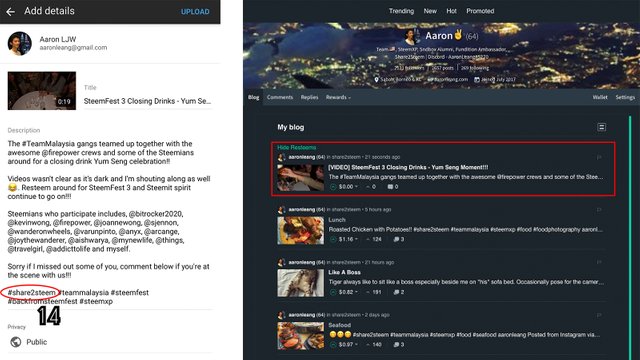Screen dimensions: 640x360
Task: Open the SteemFest video post thumbnail
Action: pyautogui.click(x=301, y=178)
